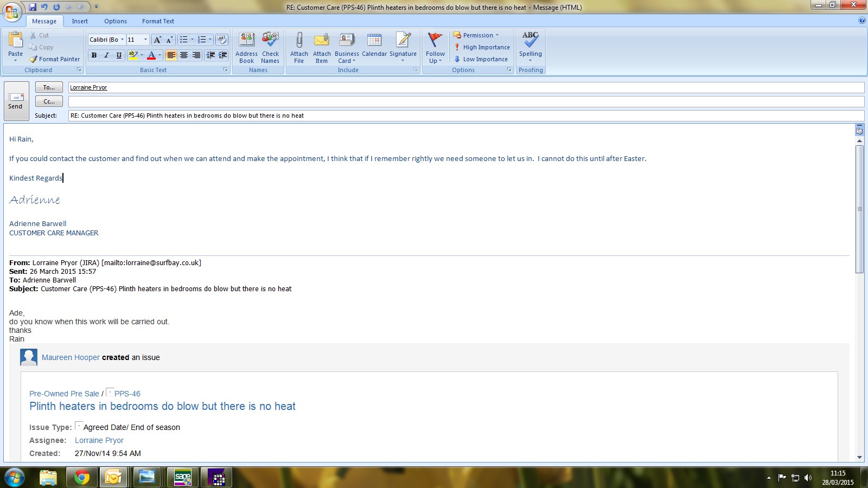The image size is (868, 488).
Task: Toggle Italic formatting
Action: 106,55
